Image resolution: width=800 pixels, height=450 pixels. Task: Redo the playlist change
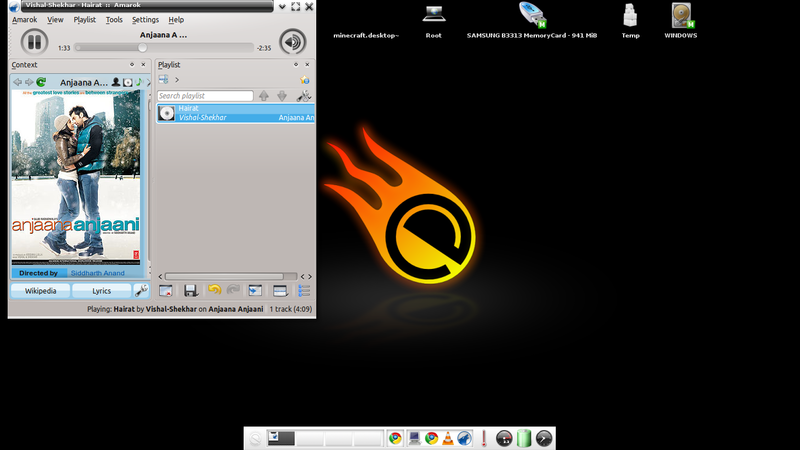[233, 290]
